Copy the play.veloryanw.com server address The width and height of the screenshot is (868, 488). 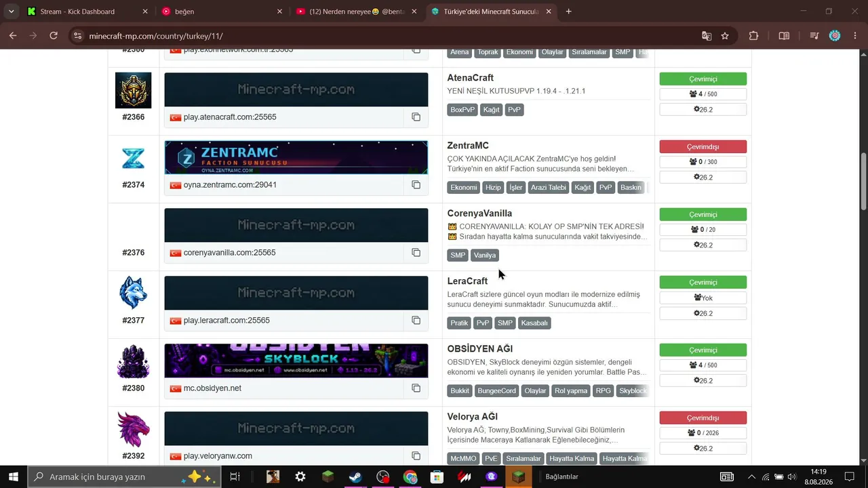[416, 456]
